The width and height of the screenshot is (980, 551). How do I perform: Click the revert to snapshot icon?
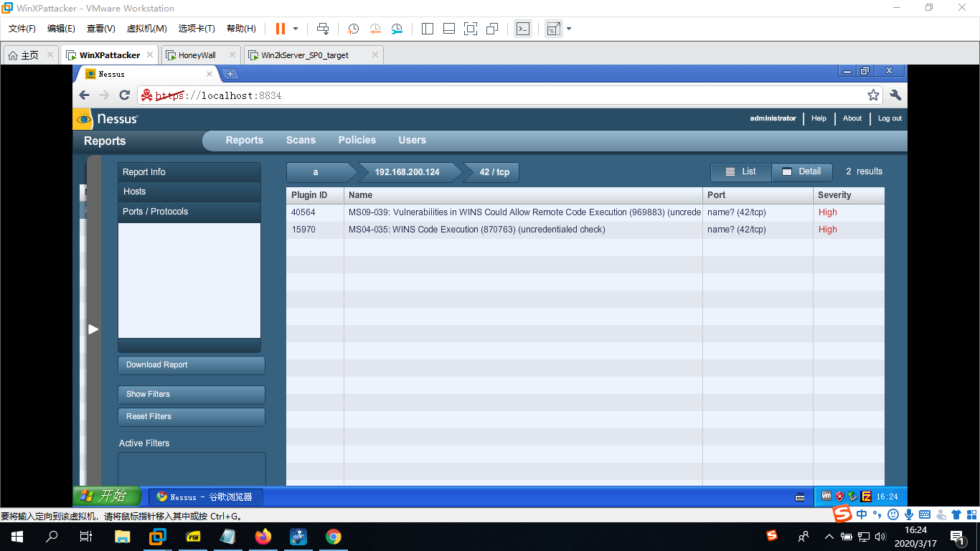pos(374,29)
